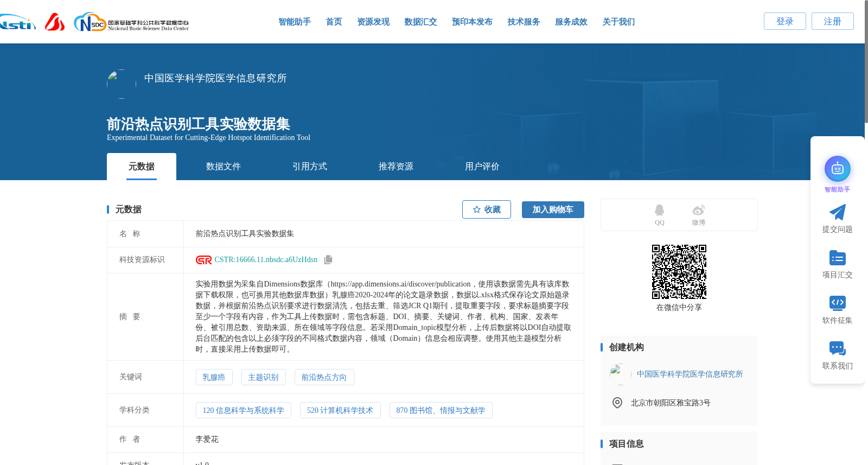Open 关于我们 menu item

pos(618,22)
